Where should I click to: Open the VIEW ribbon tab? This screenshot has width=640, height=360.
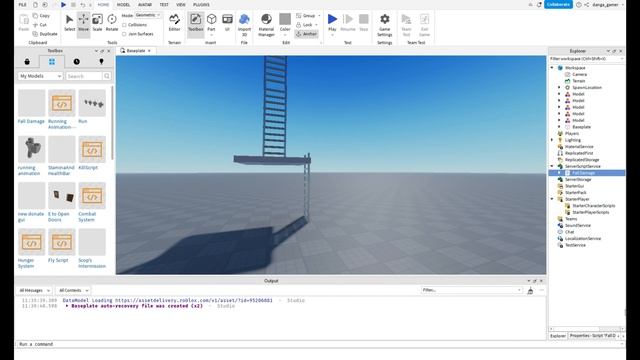181,4
